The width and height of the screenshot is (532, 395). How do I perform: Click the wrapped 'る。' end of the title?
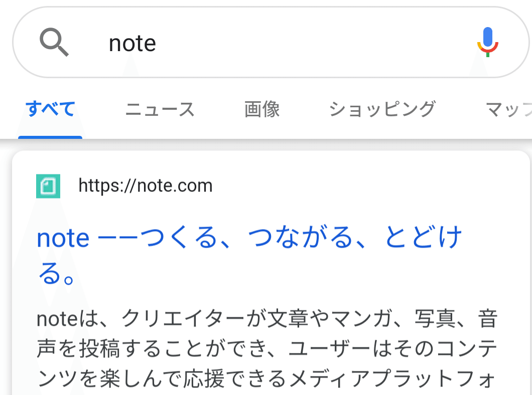[56, 273]
